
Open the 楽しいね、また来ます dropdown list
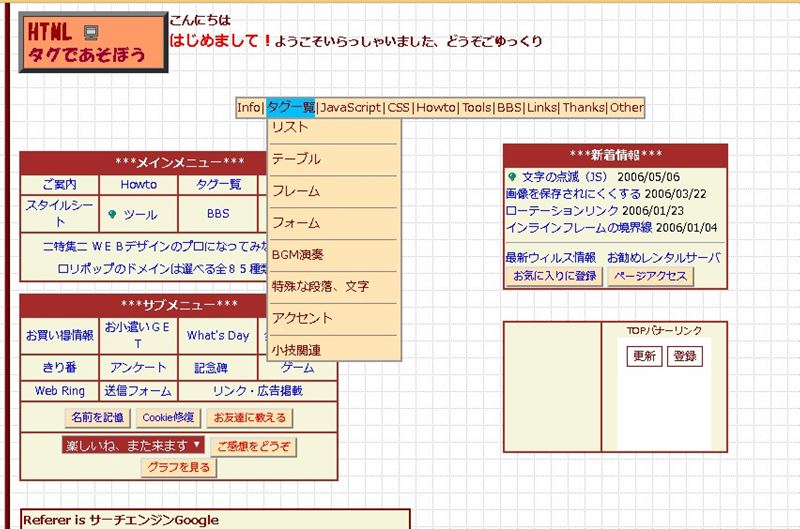coord(132,445)
